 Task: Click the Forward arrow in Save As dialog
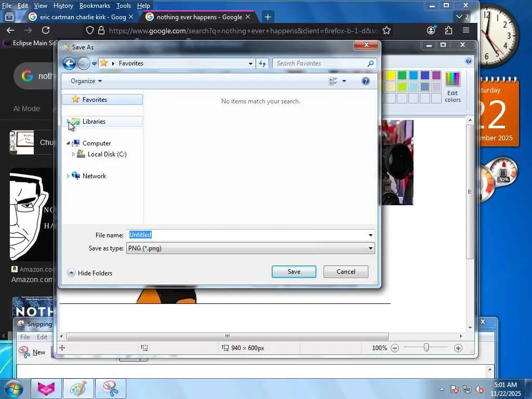point(84,63)
